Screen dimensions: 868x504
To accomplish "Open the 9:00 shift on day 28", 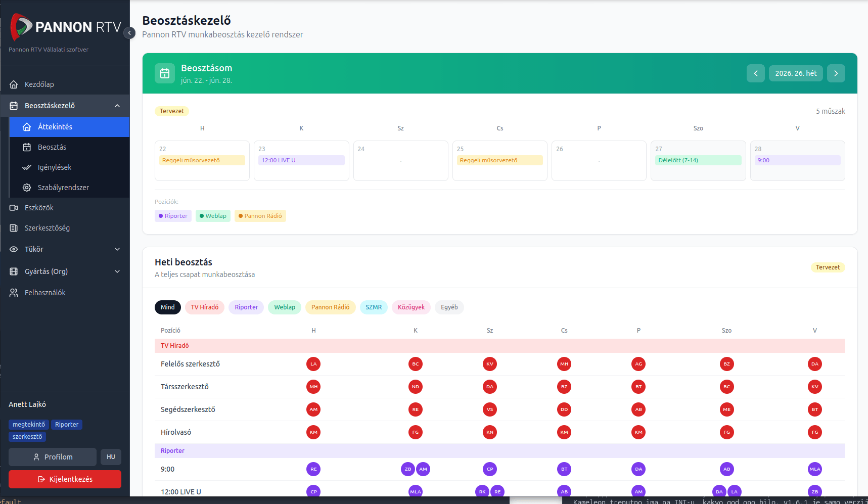I will coord(797,160).
